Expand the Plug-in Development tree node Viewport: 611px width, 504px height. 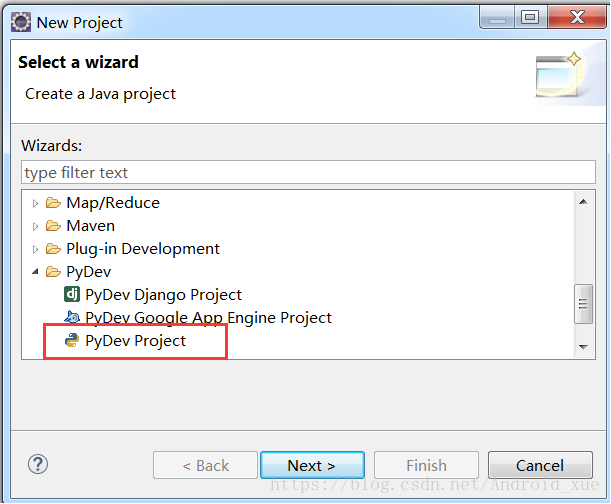tap(35, 249)
